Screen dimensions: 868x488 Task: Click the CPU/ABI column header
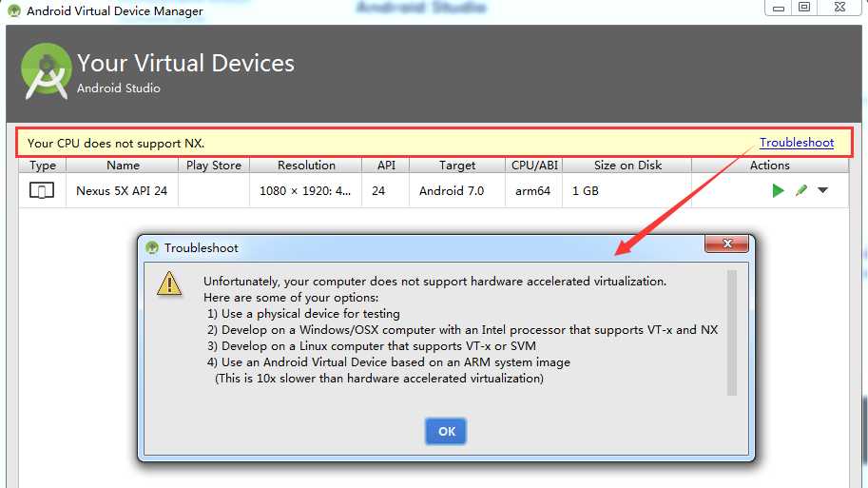534,166
